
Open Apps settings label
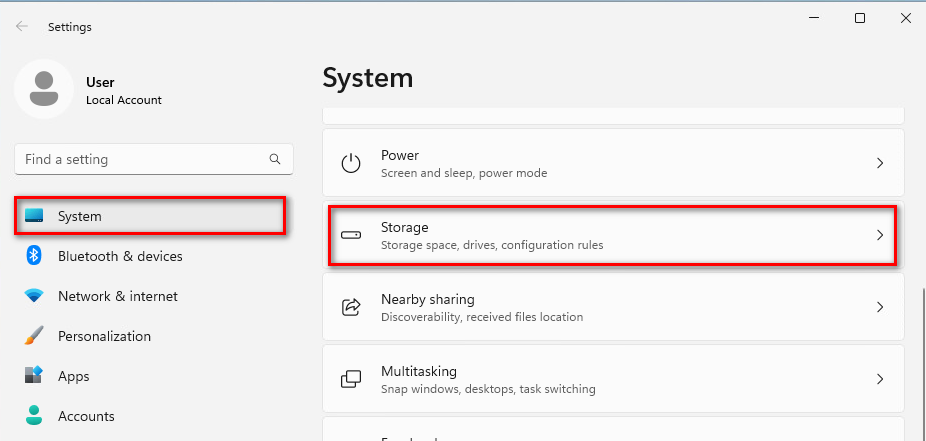74,376
